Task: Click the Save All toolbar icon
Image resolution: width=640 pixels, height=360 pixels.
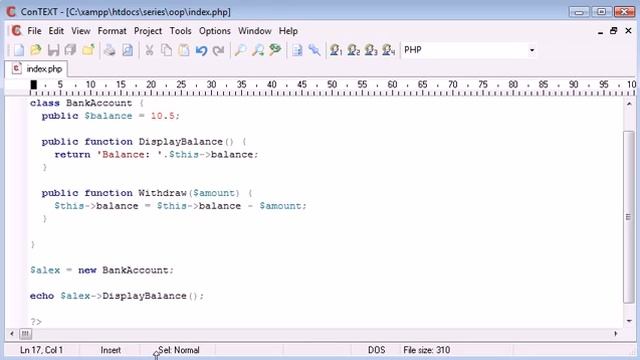Action: [71, 50]
